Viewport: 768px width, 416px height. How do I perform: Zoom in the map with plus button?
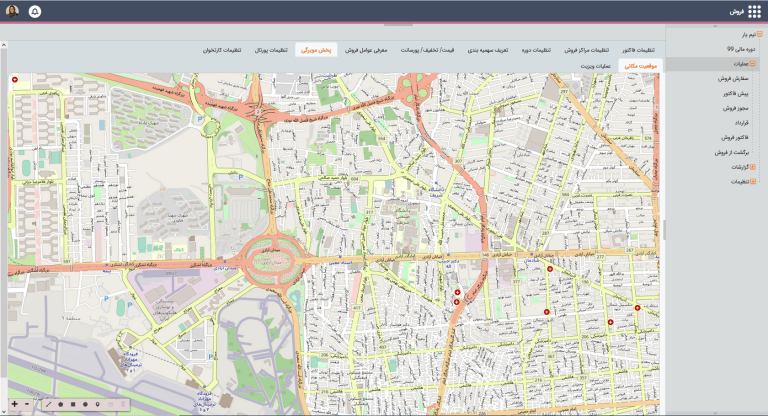coord(15,404)
